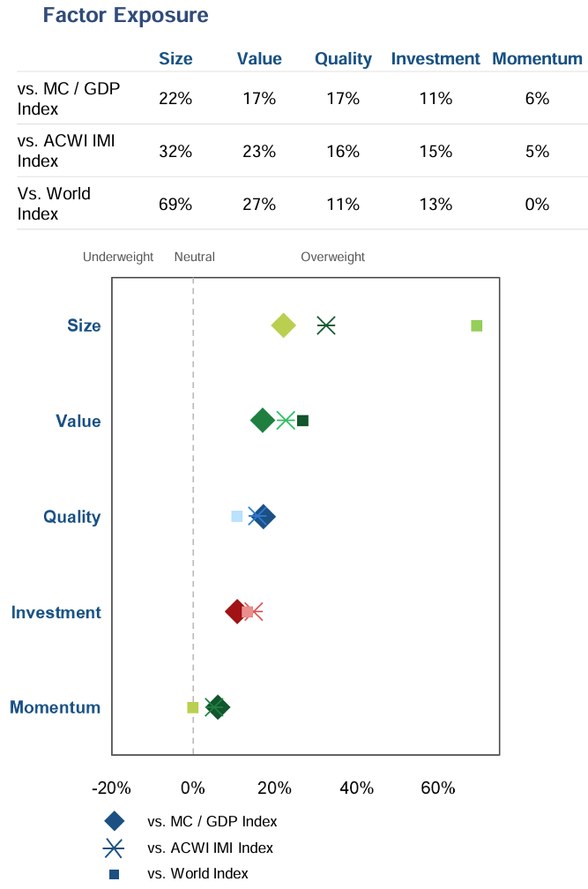Select the square World Index legend icon

pos(114,874)
